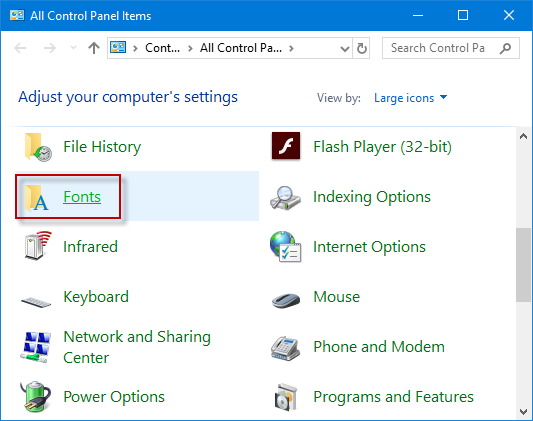
Task: Open the Internet Options link
Action: [x=369, y=247]
